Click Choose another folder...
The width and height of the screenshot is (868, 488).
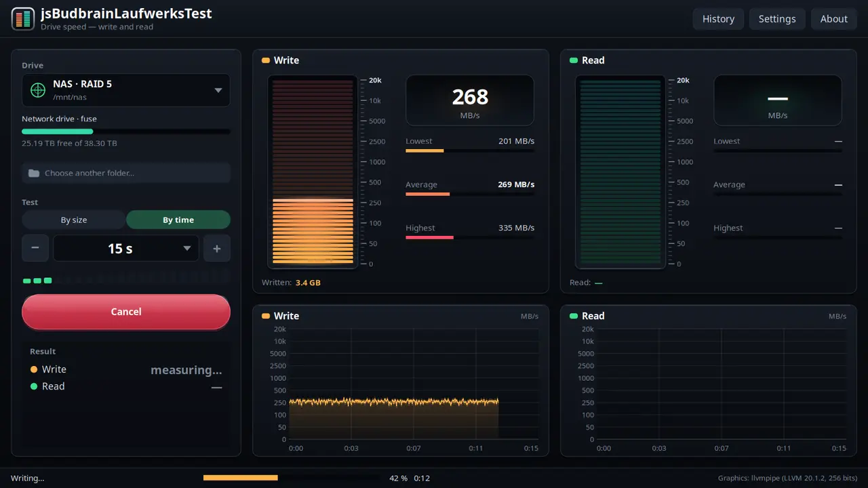tap(126, 173)
